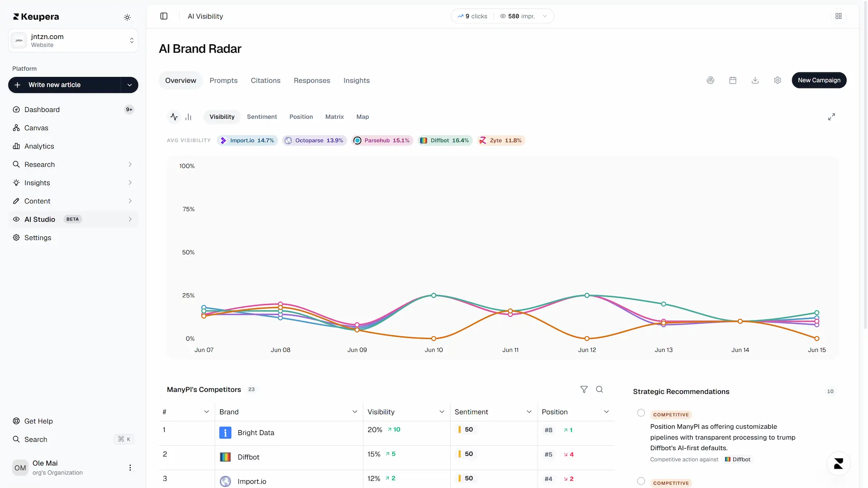Expand the Content sidebar section

pos(130,201)
